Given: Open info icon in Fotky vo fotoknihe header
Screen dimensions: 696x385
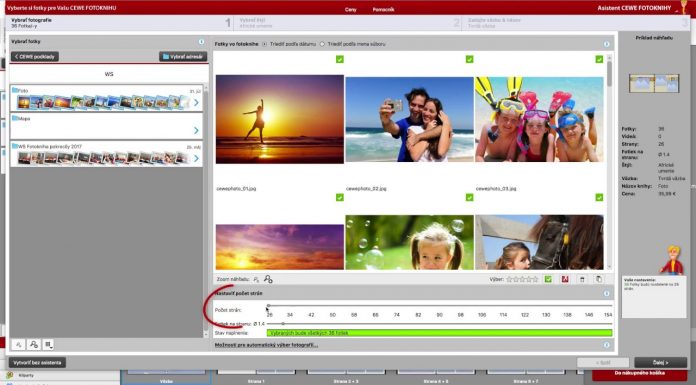Looking at the screenshot, I should point(606,44).
